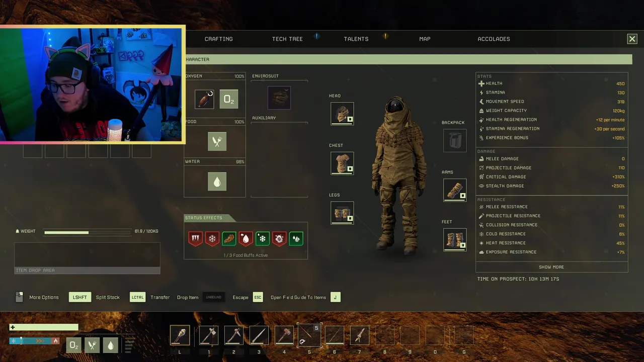Click the Heat Resistance stat row
The width and height of the screenshot is (644, 362).
pos(551,243)
